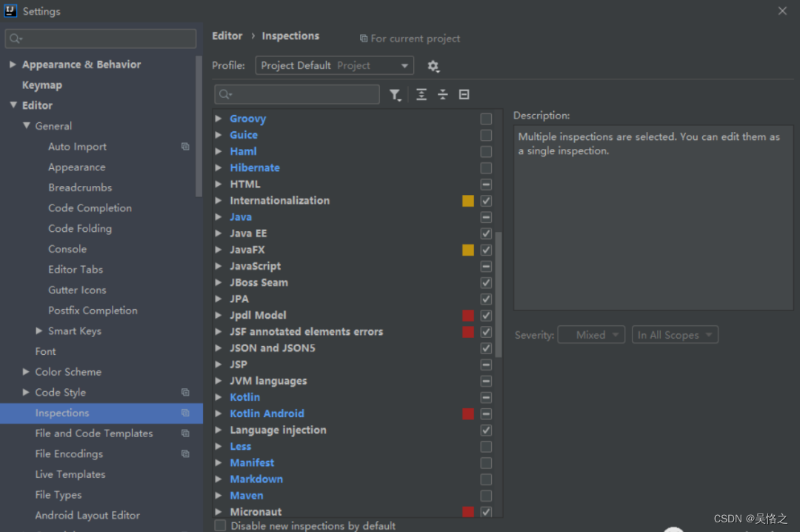Click the IntelliJ logo in title bar
The height and width of the screenshot is (532, 800).
coord(10,10)
